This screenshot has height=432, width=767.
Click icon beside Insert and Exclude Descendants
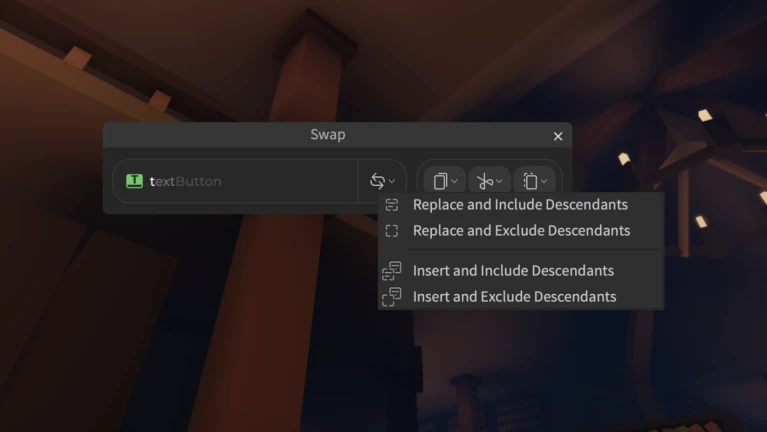392,296
